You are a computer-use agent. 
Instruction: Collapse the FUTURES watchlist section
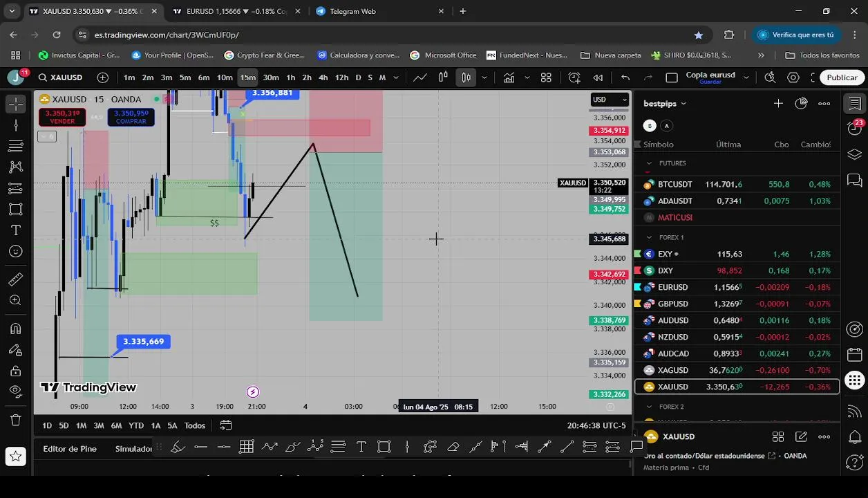pyautogui.click(x=649, y=163)
